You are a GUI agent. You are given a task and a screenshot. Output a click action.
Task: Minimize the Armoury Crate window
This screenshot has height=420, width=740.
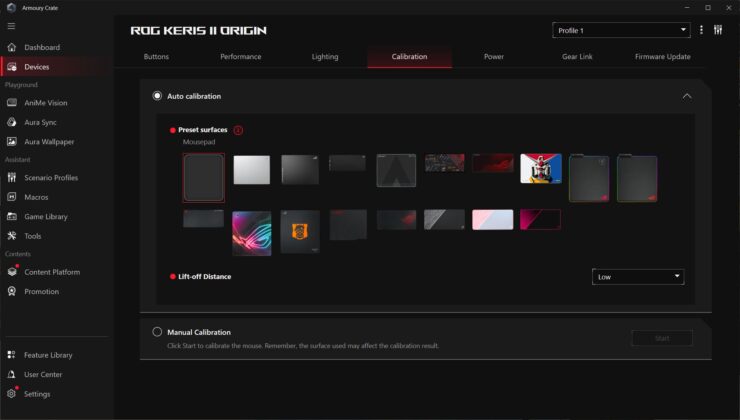[687, 8]
